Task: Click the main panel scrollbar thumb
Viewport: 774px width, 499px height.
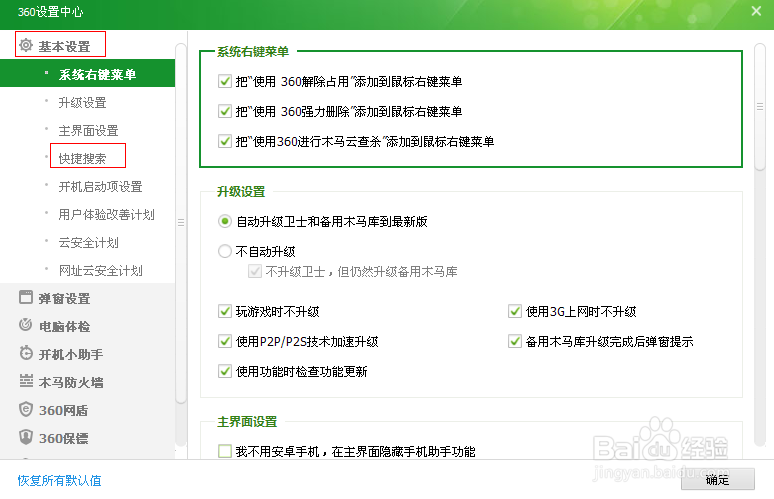Action: pyautogui.click(x=760, y=107)
